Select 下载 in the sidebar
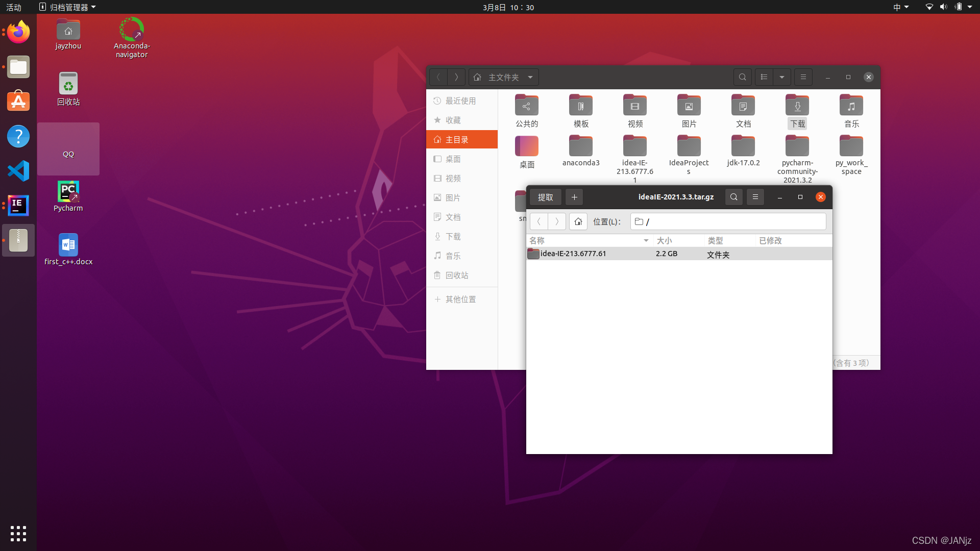The width and height of the screenshot is (980, 551). click(453, 236)
